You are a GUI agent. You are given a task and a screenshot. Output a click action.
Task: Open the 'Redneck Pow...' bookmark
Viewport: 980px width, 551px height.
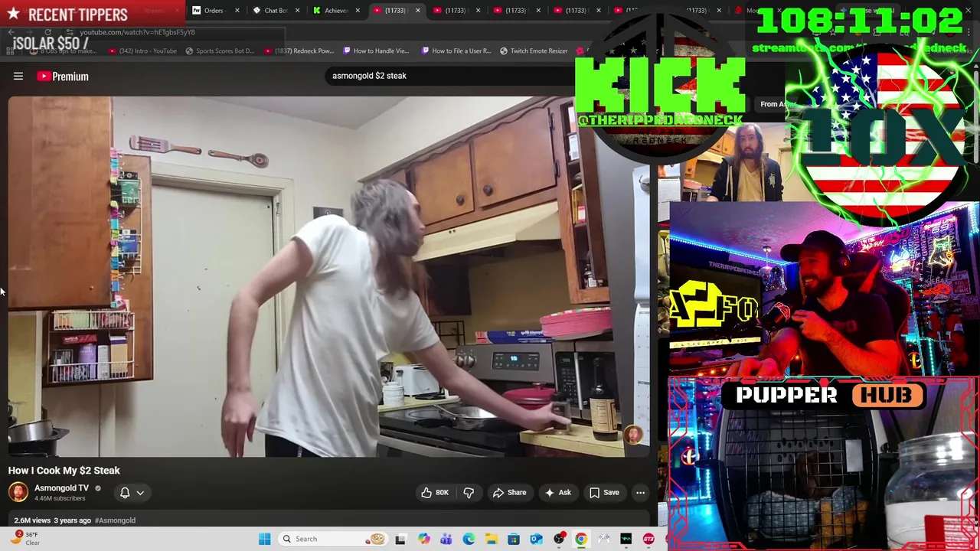click(299, 51)
